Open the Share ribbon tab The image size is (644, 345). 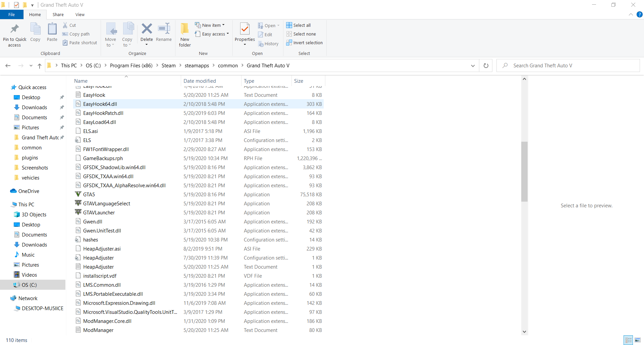(x=58, y=14)
